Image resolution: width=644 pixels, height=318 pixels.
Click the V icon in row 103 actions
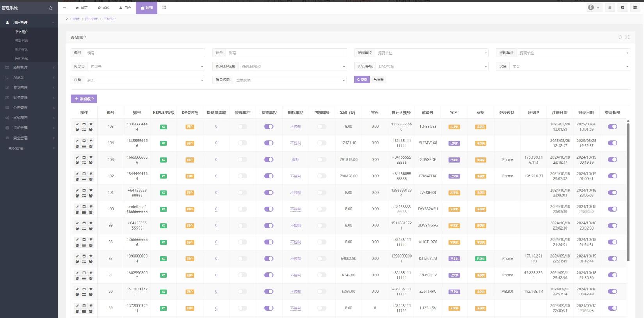[x=91, y=157]
